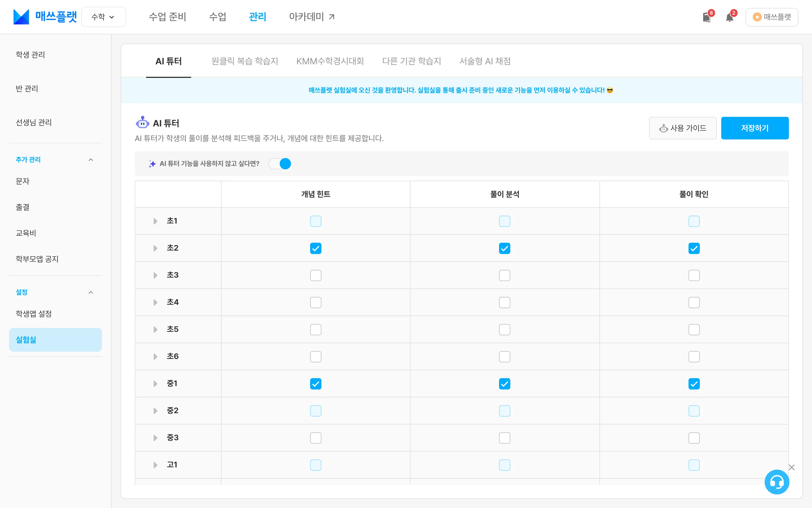Open the headset support chat icon
Screen dimensions: 812x508
[777, 482]
